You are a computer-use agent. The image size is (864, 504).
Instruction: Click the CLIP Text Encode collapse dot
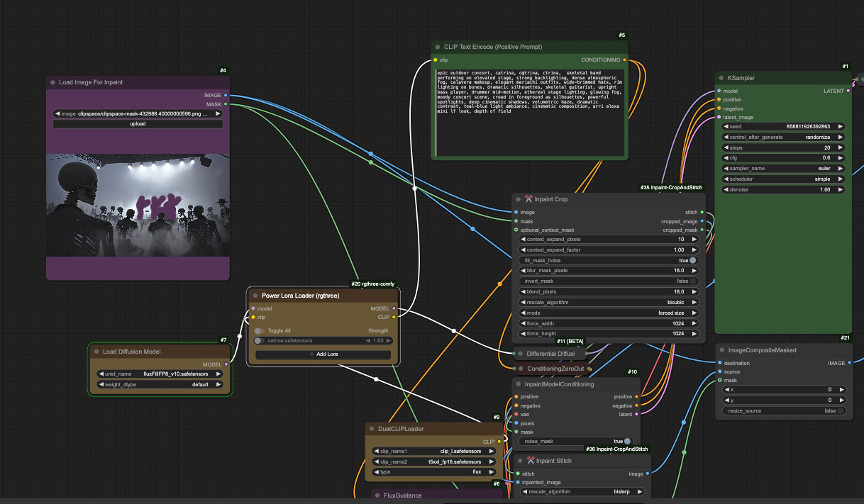[438, 47]
